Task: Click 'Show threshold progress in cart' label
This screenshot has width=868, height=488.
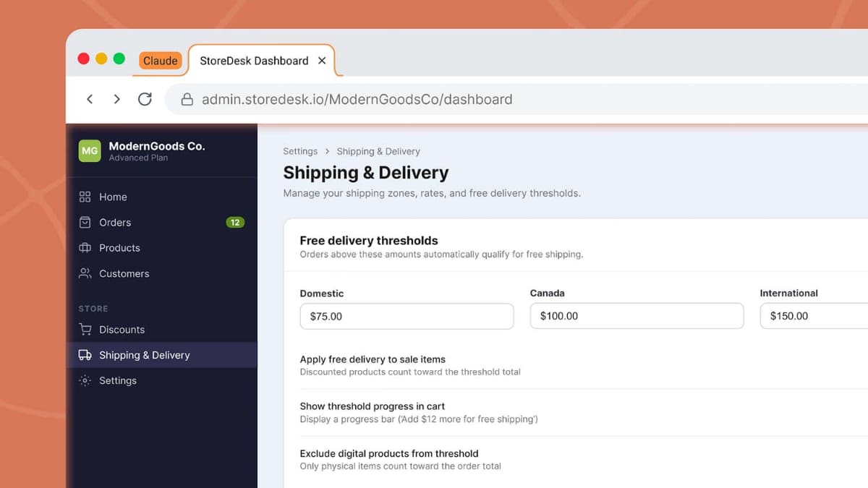Action: (373, 406)
